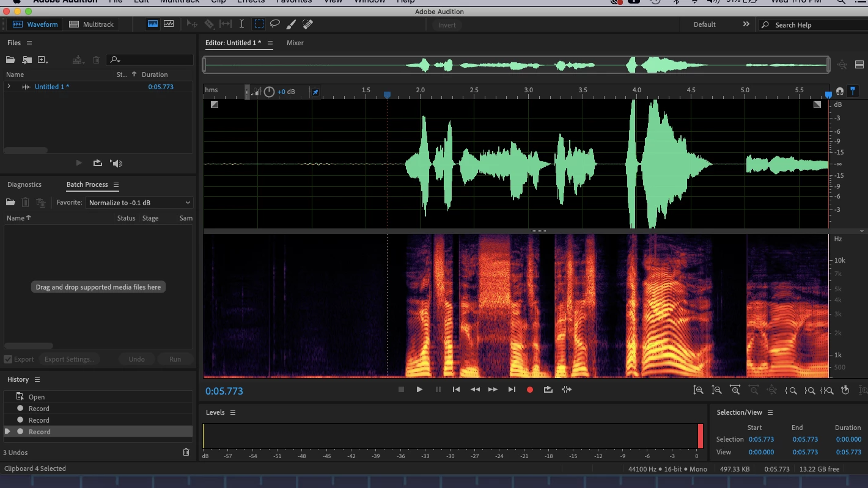Select the Spot Healing Brush tool
The height and width of the screenshot is (488, 868).
[x=308, y=24]
